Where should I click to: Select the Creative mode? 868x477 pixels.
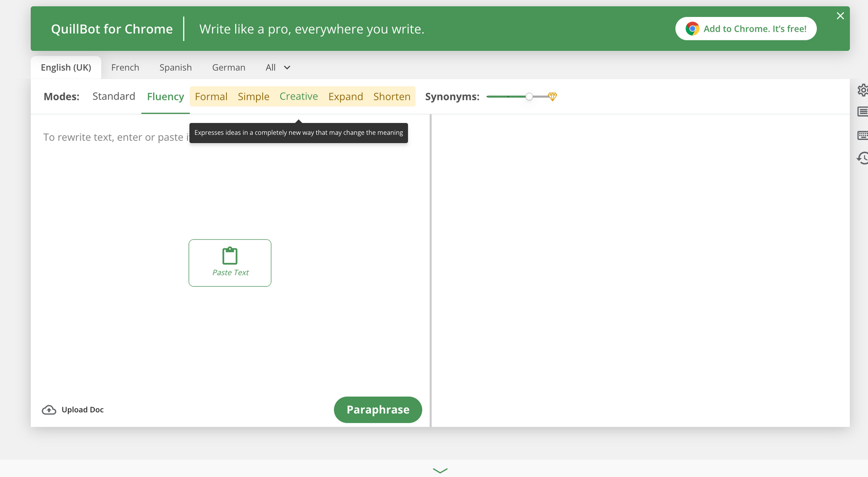(299, 96)
